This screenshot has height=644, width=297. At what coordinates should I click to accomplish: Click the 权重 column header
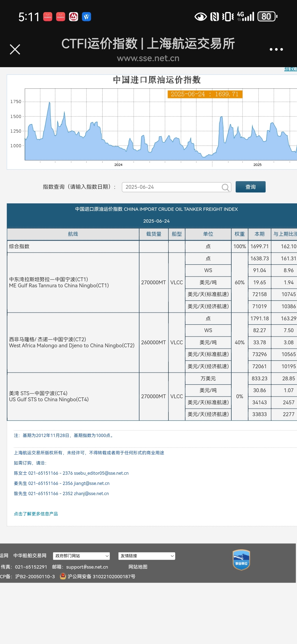click(x=240, y=234)
